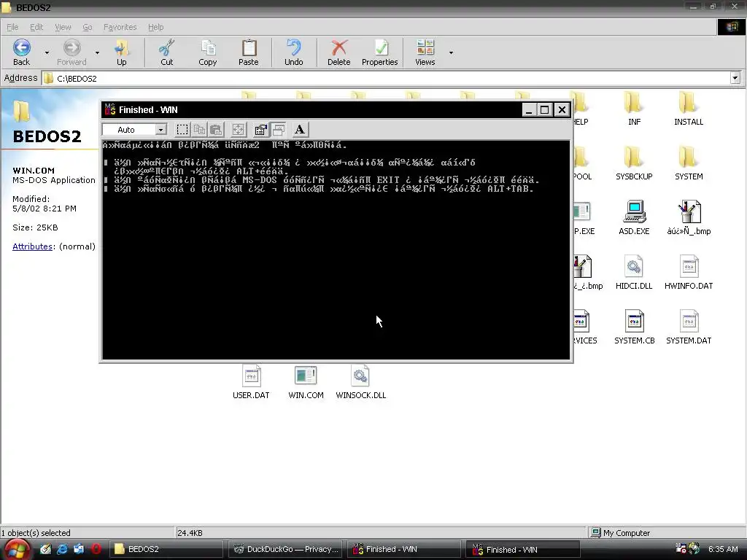The image size is (747, 560).
Task: Select the INSTALL folder
Action: (689, 108)
